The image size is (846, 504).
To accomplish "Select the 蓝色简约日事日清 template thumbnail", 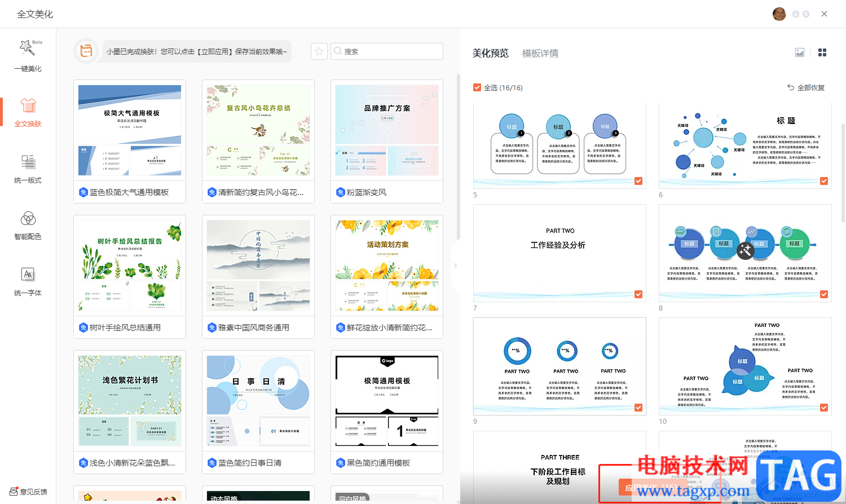I will point(258,401).
